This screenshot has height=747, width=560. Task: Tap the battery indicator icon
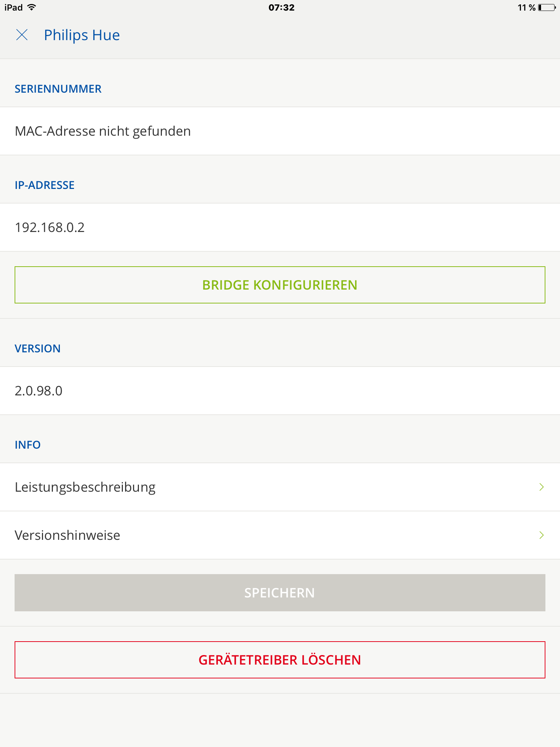(547, 7)
